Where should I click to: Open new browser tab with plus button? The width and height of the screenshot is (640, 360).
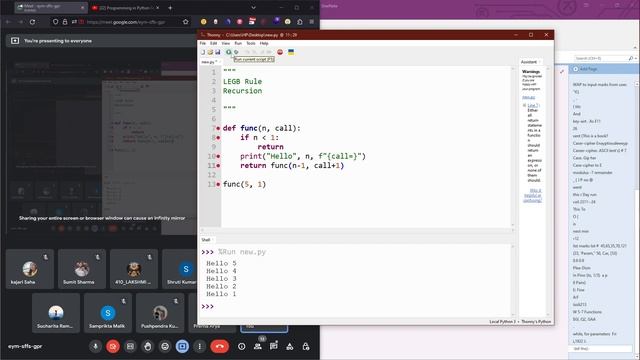click(x=170, y=8)
